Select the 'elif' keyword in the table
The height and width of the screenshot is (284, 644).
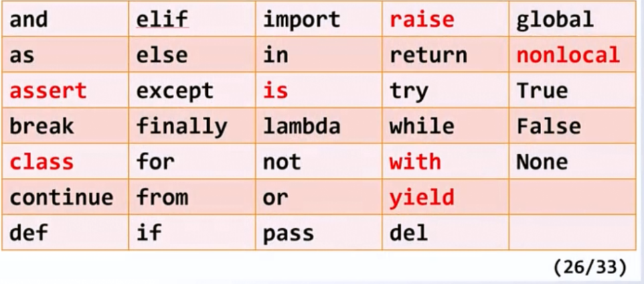pos(162,20)
